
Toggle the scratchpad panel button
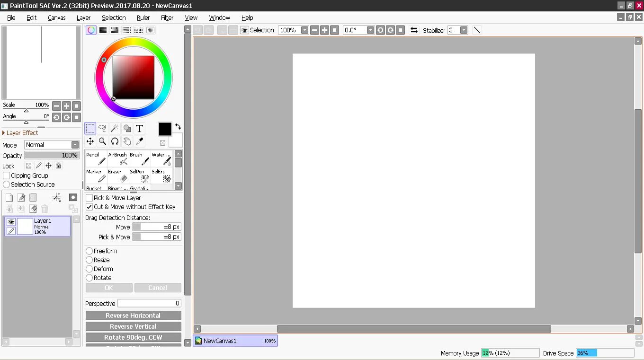point(150,30)
